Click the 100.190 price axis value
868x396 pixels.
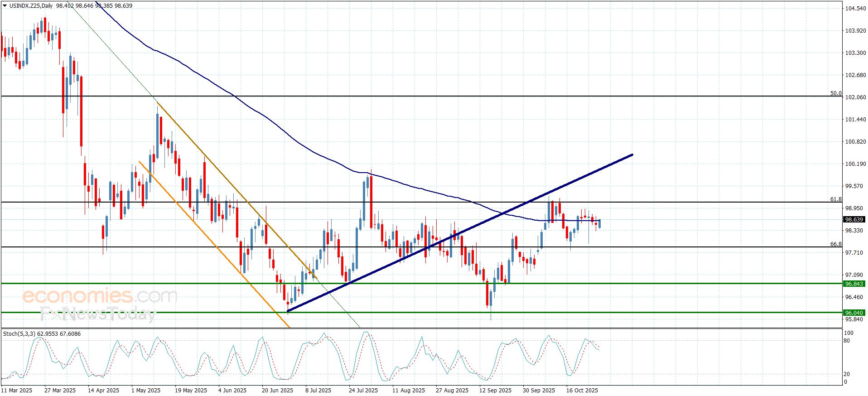tap(855, 164)
